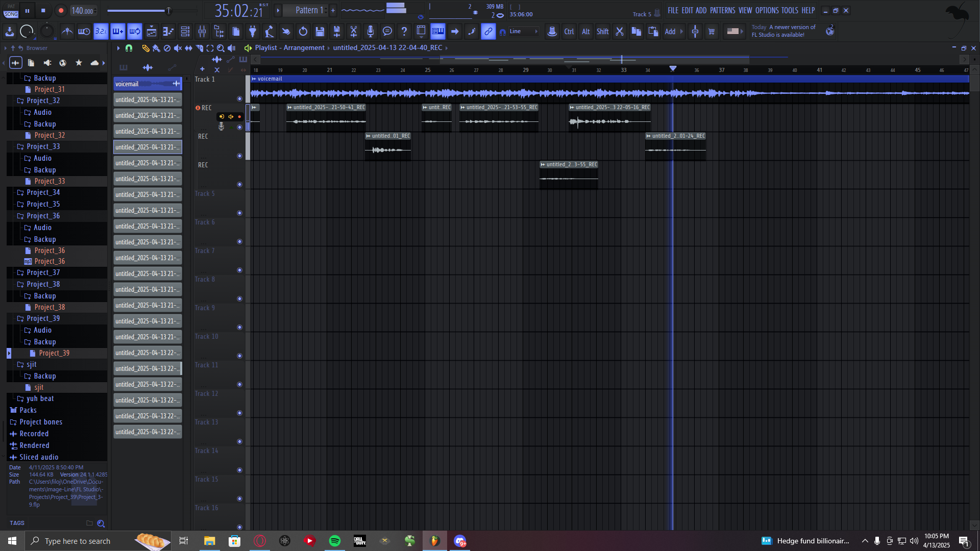Open the plugin database plug icon
This screenshot has height=551, width=980.
pyautogui.click(x=253, y=32)
